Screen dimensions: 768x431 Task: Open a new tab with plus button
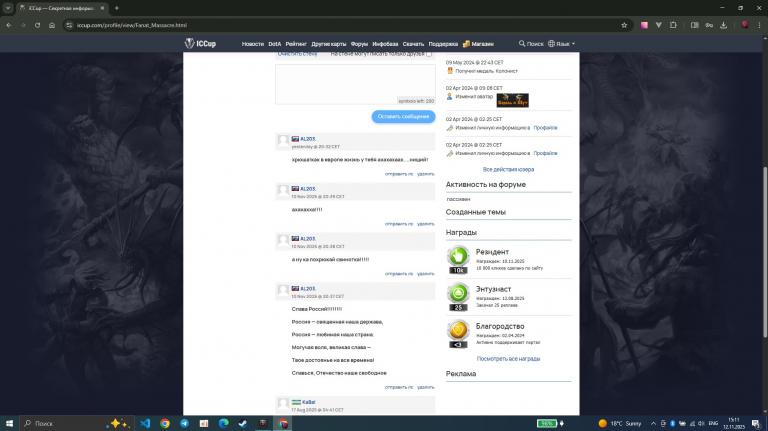tap(117, 8)
